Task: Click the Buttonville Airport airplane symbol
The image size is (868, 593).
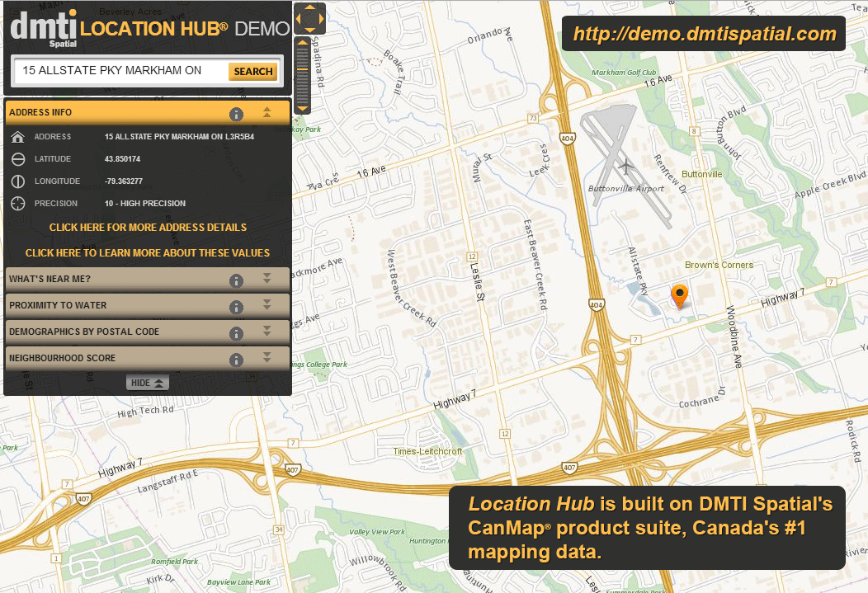Action: click(625, 166)
